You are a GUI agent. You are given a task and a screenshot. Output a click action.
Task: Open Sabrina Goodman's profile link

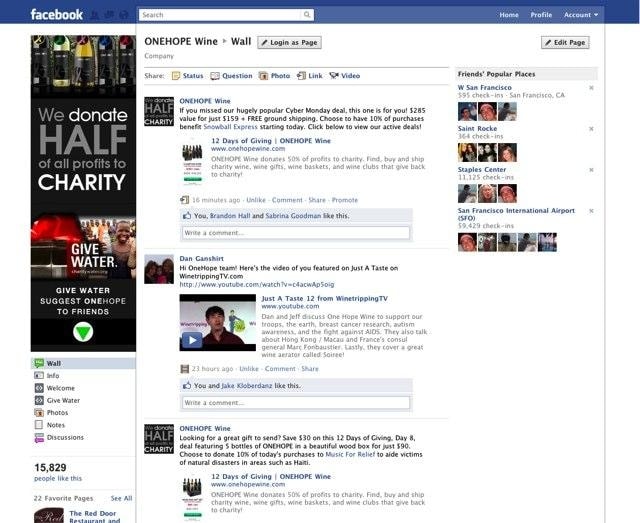point(293,216)
